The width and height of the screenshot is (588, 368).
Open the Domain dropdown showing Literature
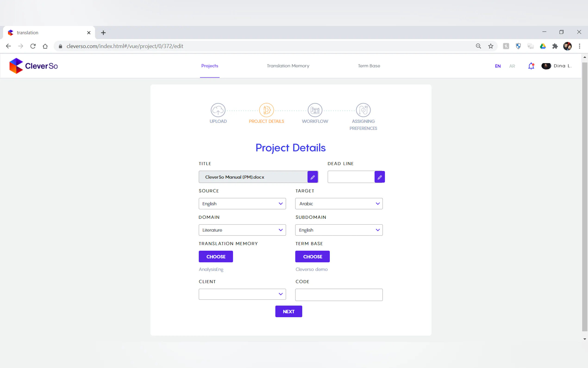[242, 230]
